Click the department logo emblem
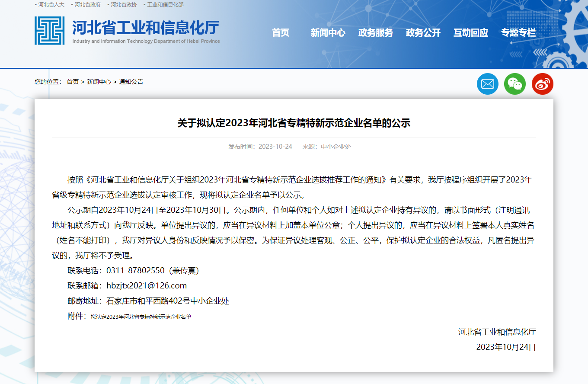 pos(50,31)
